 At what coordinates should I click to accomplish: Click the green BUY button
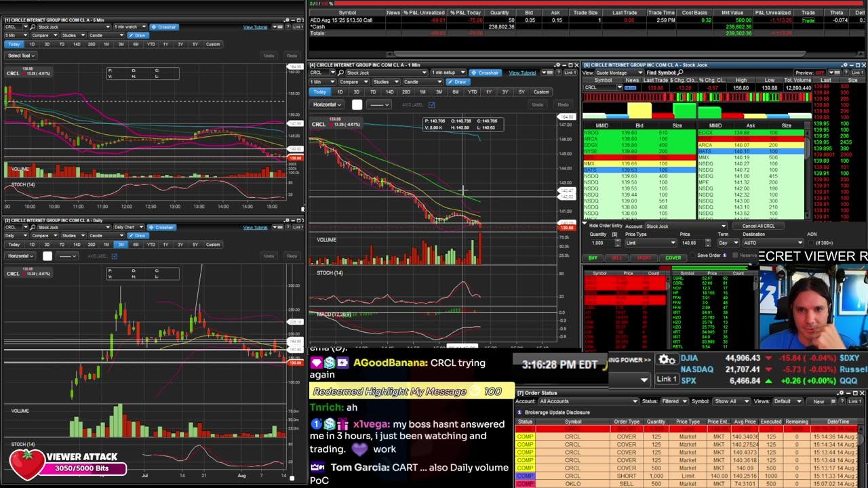click(593, 258)
